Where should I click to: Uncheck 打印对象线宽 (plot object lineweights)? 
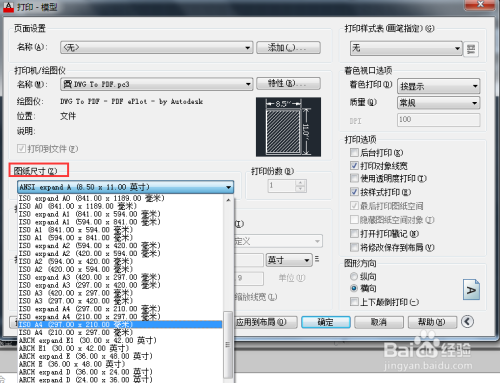(x=354, y=166)
